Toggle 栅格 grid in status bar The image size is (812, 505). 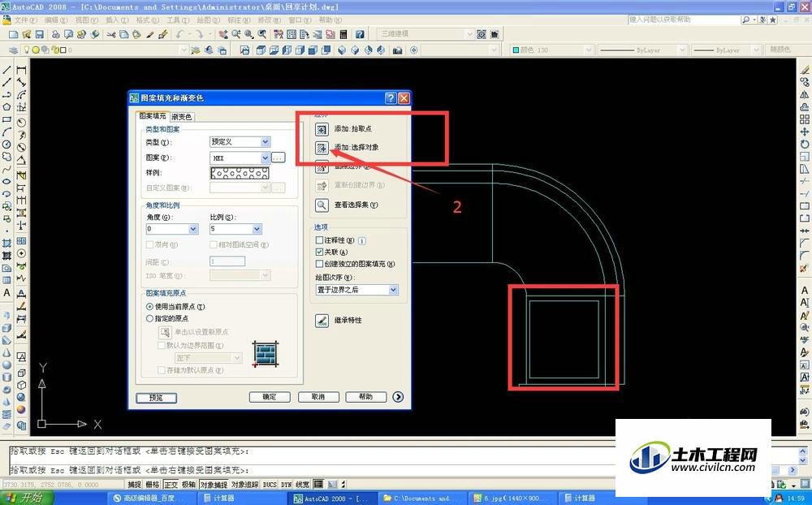(153, 484)
